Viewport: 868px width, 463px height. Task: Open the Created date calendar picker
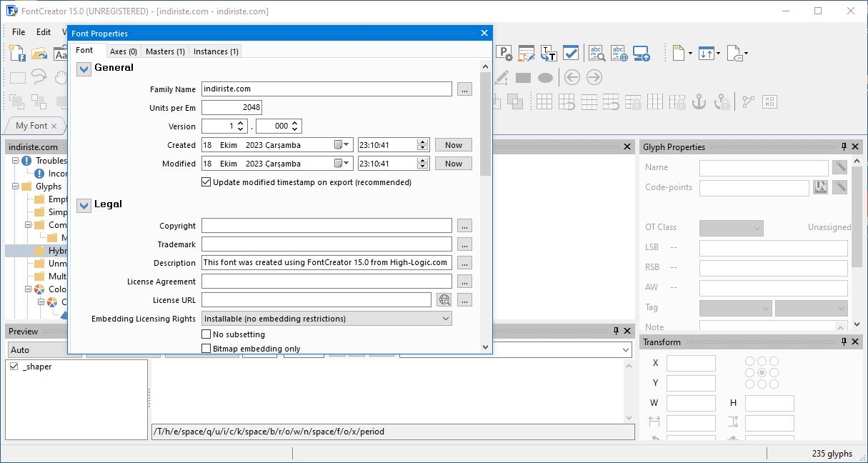click(343, 145)
